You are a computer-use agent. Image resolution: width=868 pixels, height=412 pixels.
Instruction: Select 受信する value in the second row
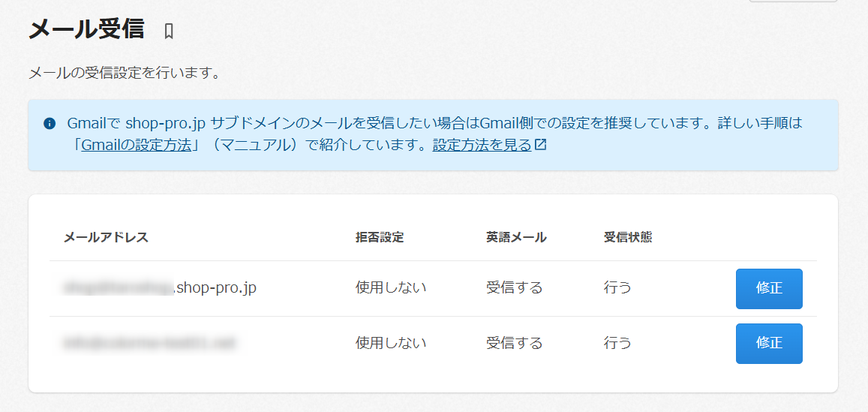point(514,343)
